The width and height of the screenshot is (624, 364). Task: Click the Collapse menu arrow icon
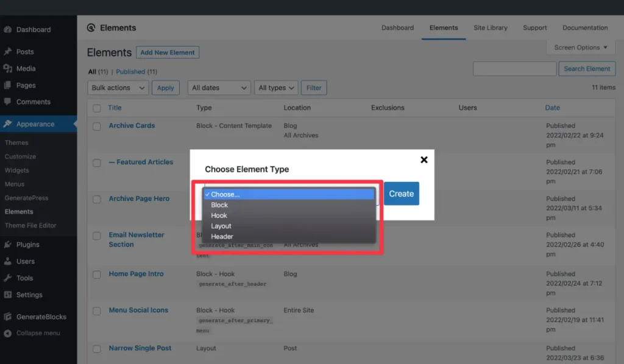7,334
